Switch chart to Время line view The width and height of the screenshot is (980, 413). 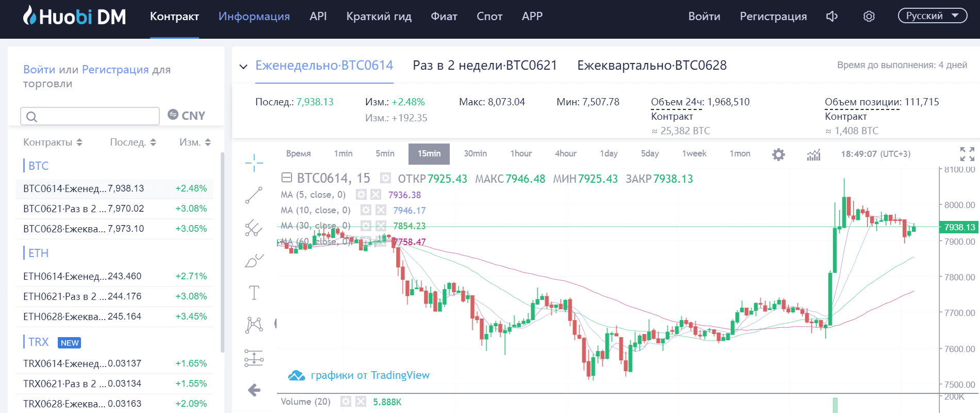coord(299,154)
